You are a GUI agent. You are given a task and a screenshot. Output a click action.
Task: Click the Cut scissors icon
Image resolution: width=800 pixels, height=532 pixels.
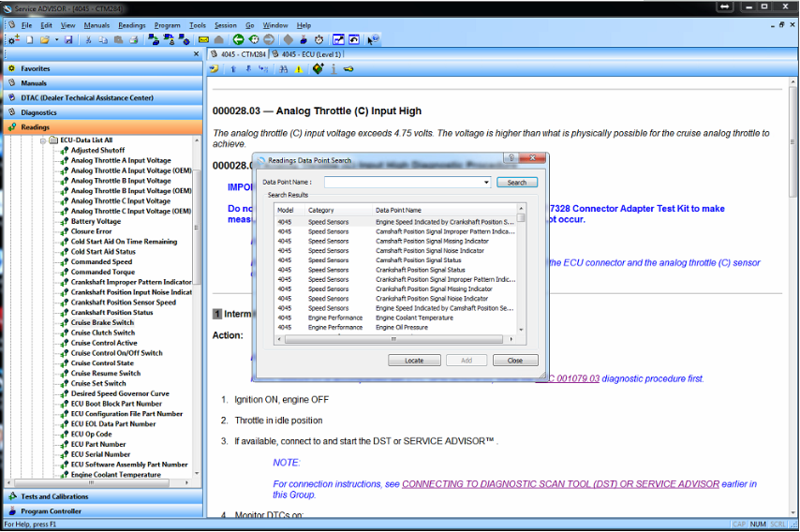click(88, 39)
